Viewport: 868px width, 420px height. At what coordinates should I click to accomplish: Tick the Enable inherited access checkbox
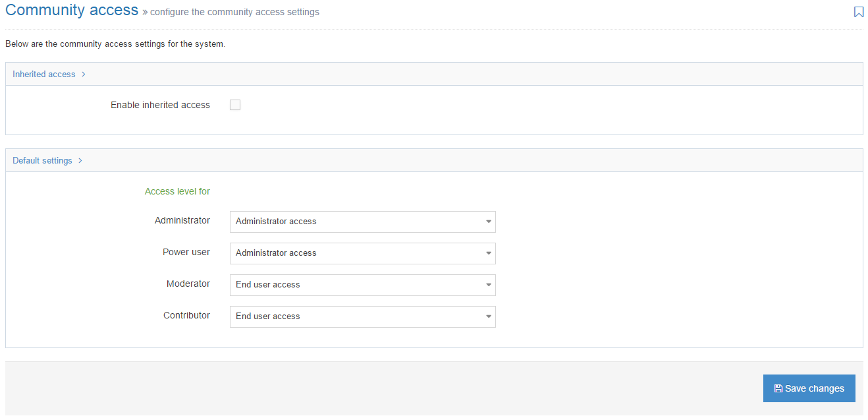pos(235,105)
